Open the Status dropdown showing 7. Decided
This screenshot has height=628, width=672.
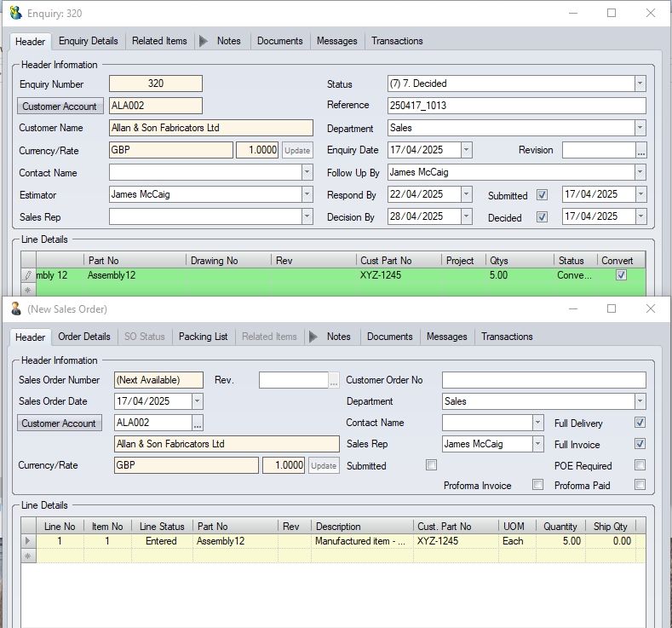[640, 84]
